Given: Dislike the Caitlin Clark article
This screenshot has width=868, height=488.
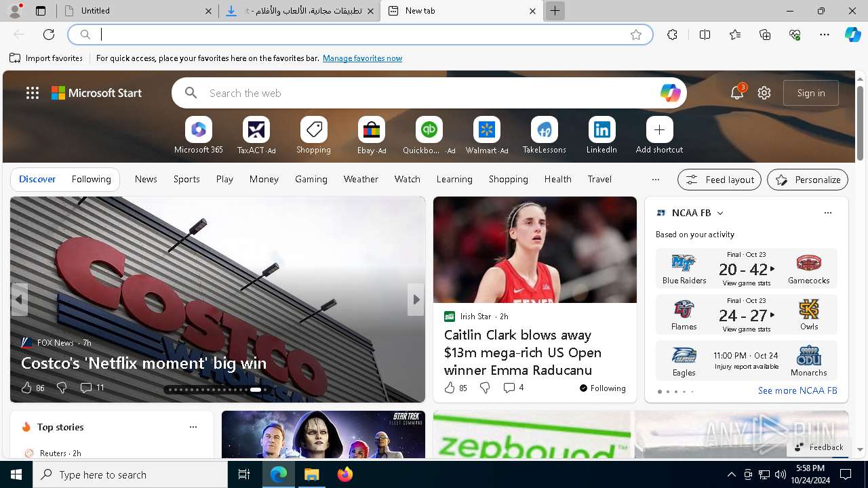Looking at the screenshot, I should click(485, 388).
